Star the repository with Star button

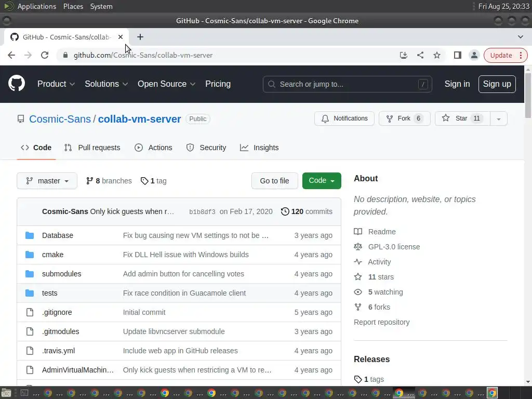point(463,118)
